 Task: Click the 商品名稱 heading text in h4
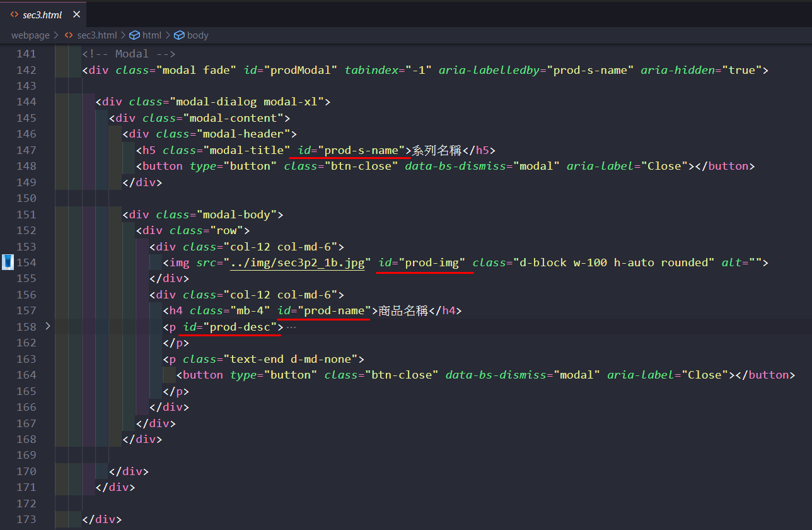click(x=403, y=310)
